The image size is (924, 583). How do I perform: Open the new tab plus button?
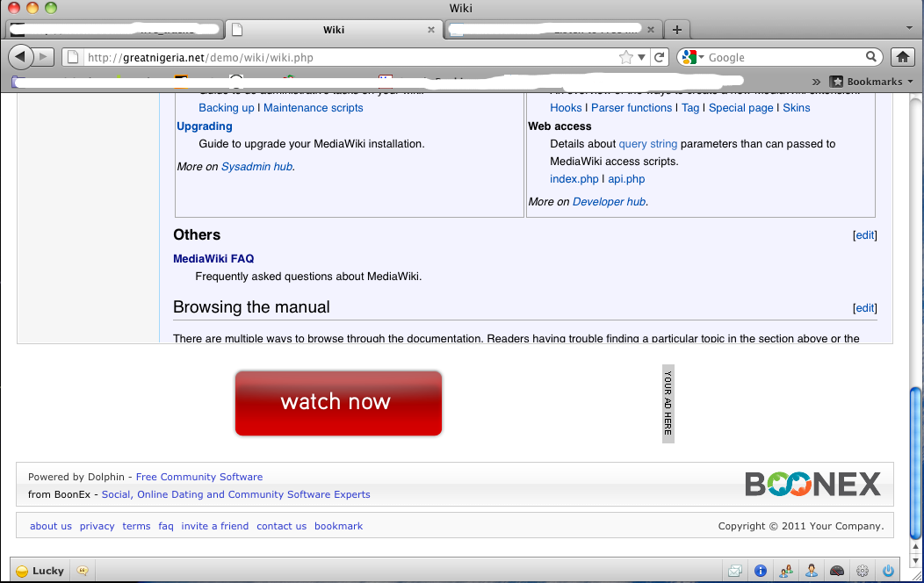(676, 29)
